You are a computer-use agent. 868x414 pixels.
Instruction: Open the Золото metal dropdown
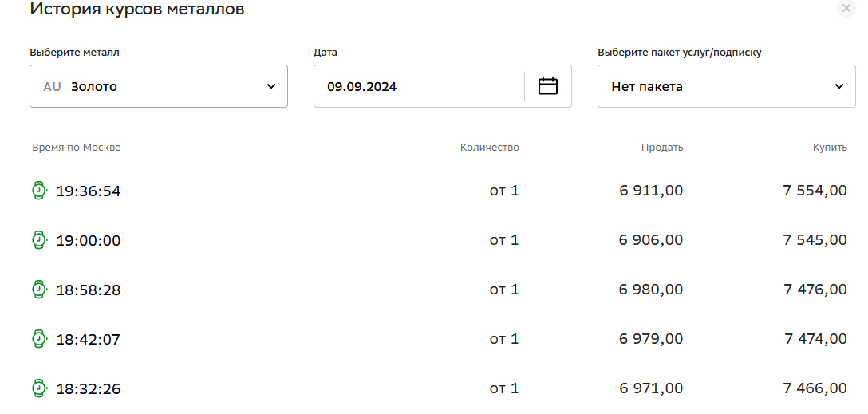pyautogui.click(x=159, y=86)
